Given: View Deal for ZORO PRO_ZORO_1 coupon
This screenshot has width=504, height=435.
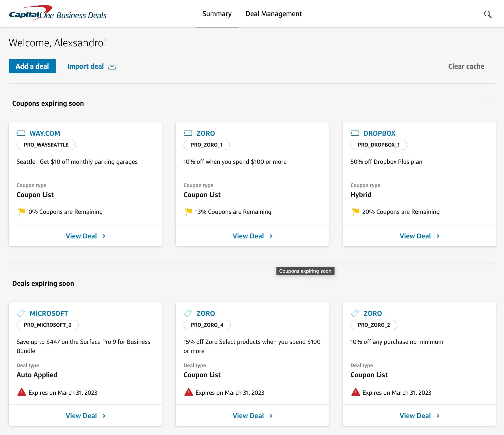Looking at the screenshot, I should pos(252,236).
